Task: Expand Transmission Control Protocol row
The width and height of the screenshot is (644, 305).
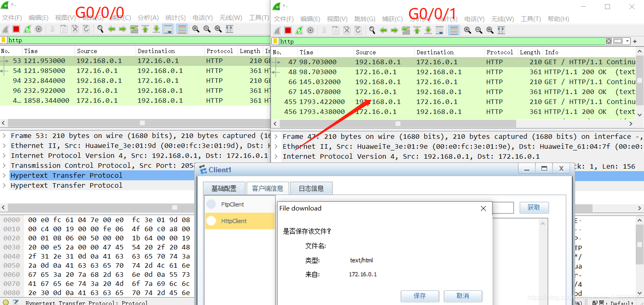Action: [5, 166]
